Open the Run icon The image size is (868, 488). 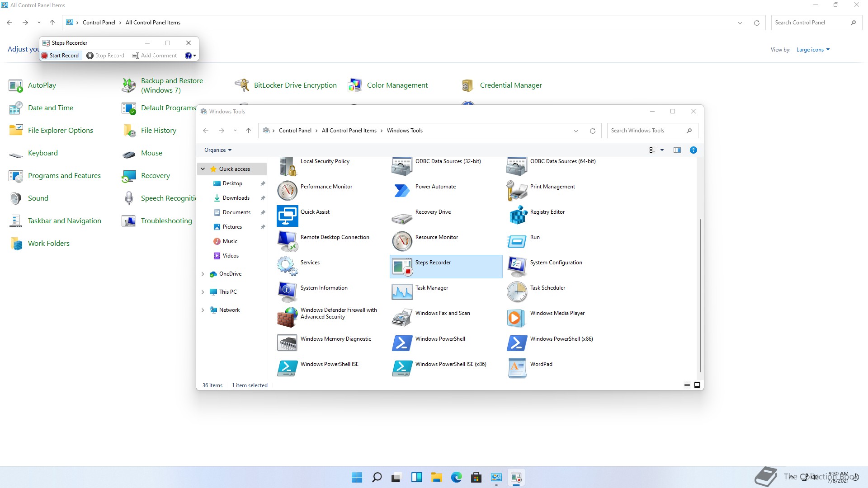[x=517, y=241]
